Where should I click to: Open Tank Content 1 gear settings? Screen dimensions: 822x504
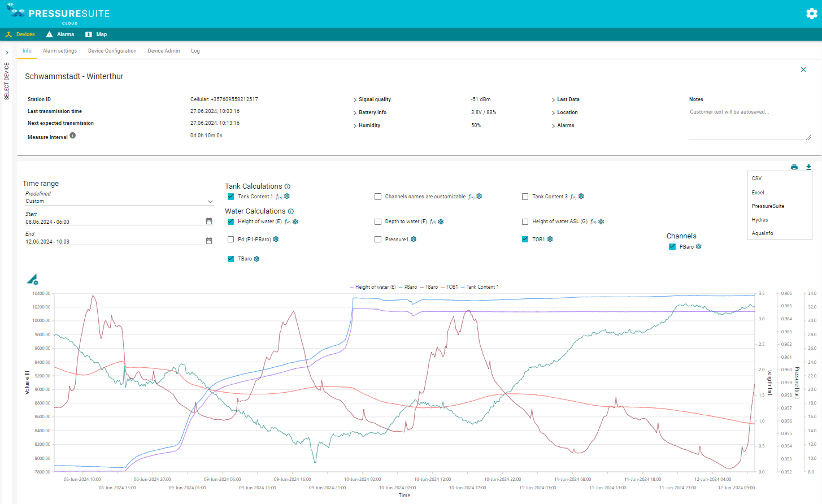287,196
